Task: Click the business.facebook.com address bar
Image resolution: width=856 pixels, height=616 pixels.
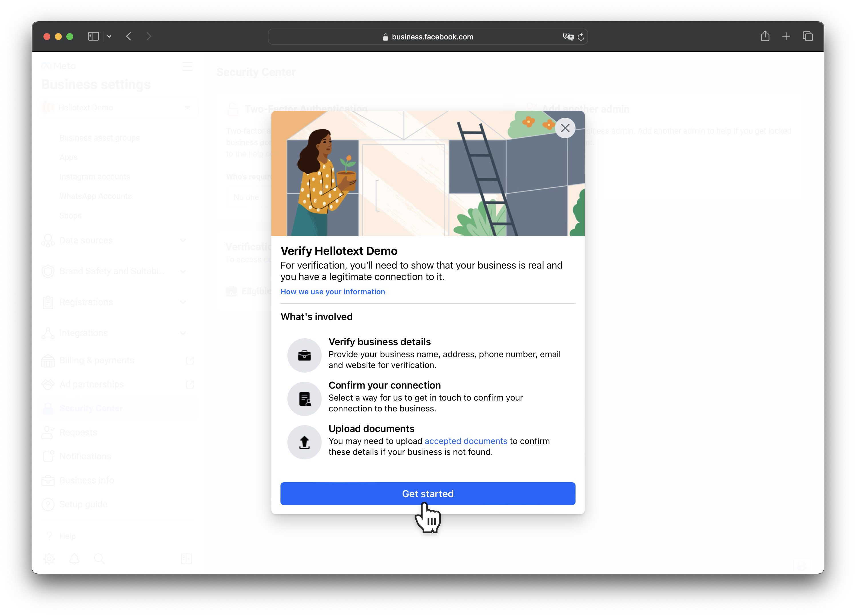Action: pyautogui.click(x=428, y=37)
